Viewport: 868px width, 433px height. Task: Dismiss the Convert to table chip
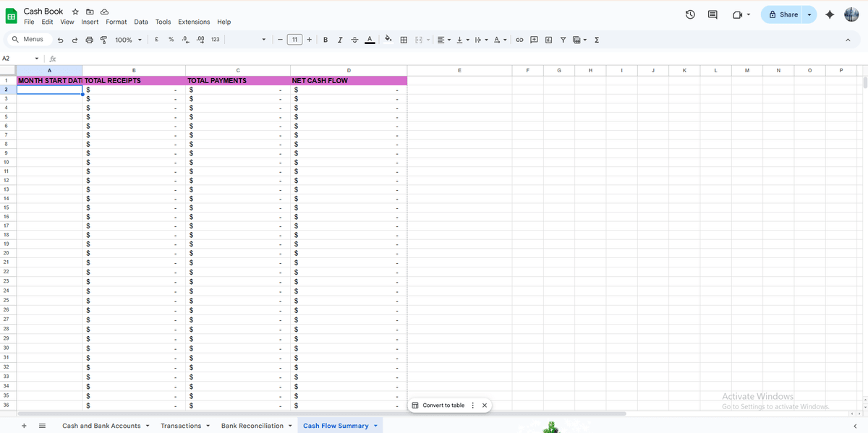(x=485, y=406)
